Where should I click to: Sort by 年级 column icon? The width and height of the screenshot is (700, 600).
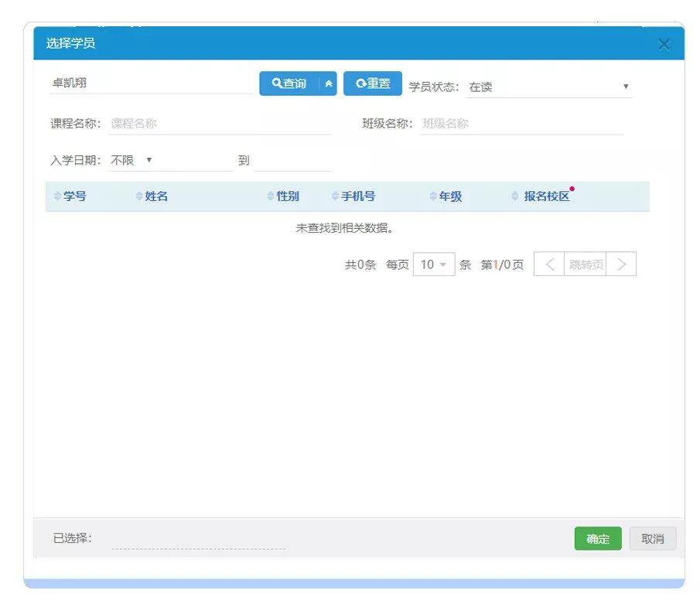433,197
